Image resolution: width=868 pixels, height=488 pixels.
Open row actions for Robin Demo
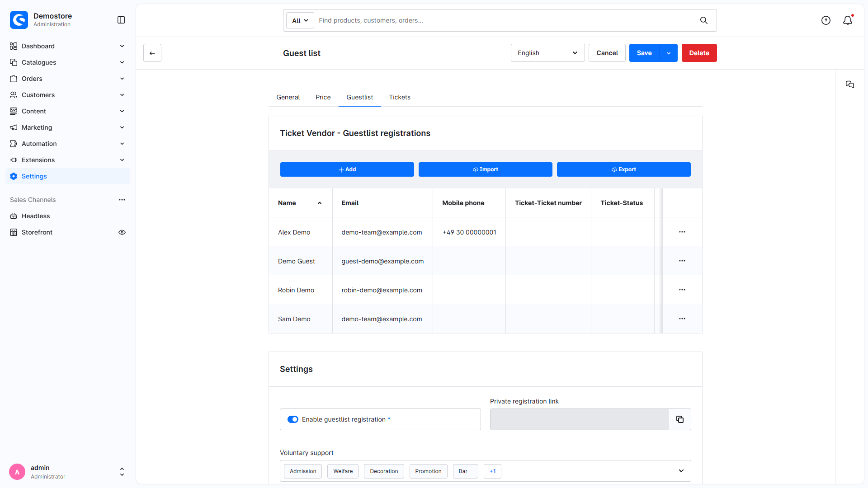pos(682,290)
